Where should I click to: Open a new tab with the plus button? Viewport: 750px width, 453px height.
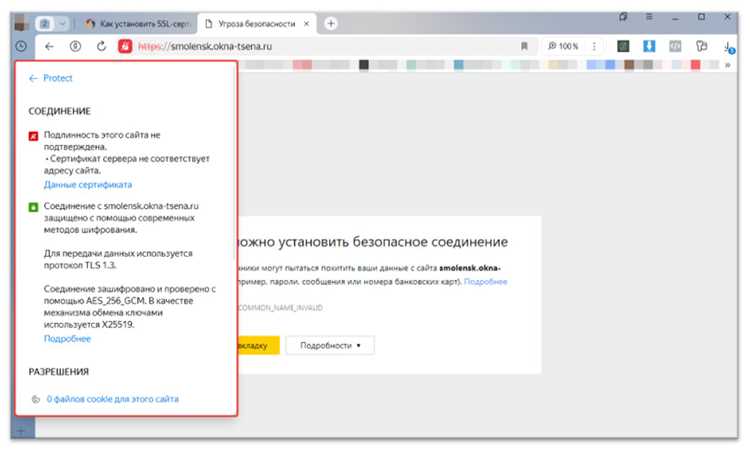[x=331, y=23]
